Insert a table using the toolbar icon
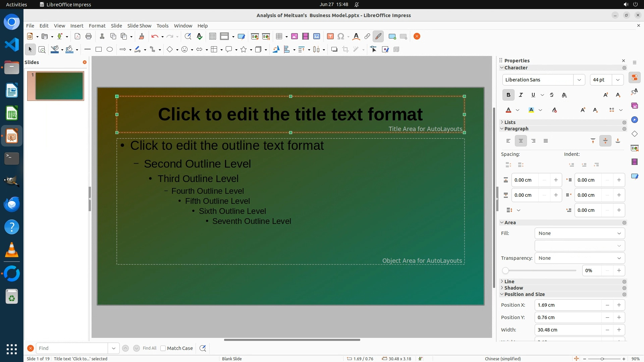 279,37
